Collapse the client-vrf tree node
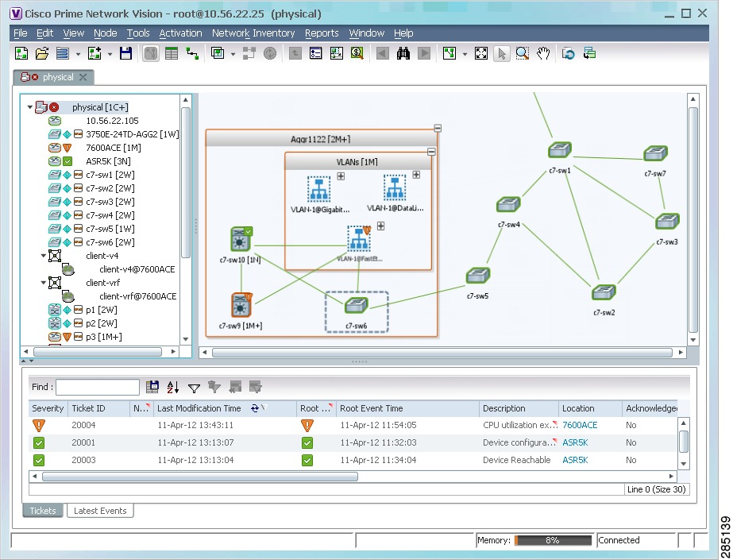The height and width of the screenshot is (560, 733). click(44, 283)
